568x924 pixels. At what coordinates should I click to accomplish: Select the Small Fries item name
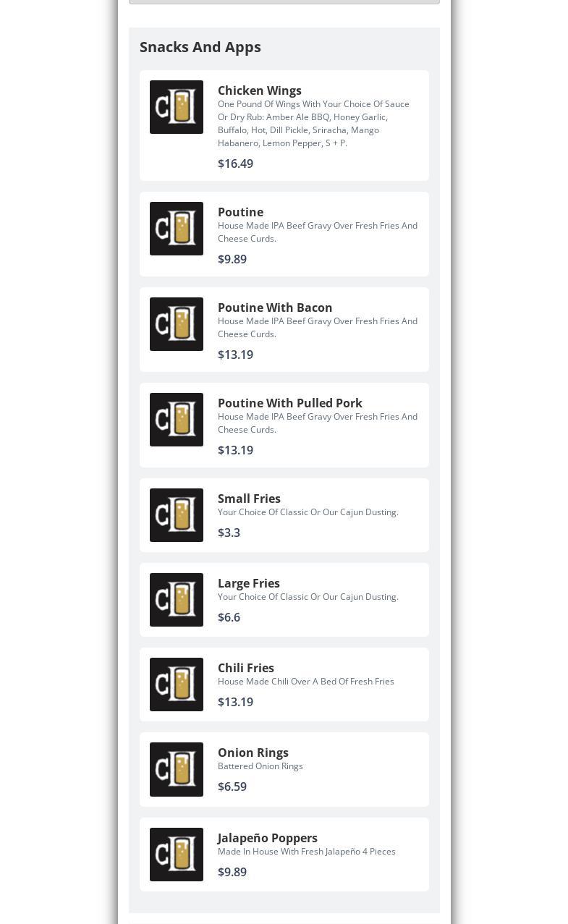(249, 499)
